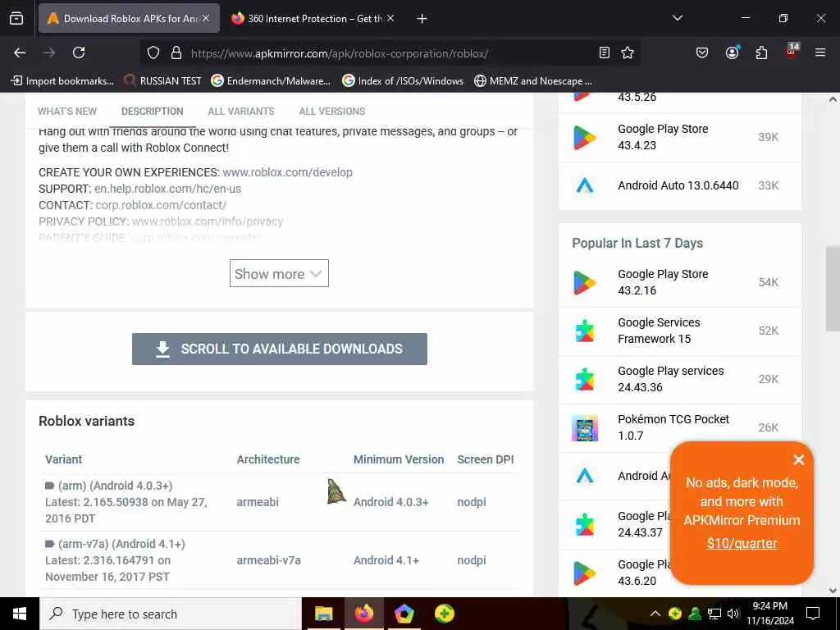The height and width of the screenshot is (630, 840).
Task: Open the notification center icon
Action: tap(813, 614)
